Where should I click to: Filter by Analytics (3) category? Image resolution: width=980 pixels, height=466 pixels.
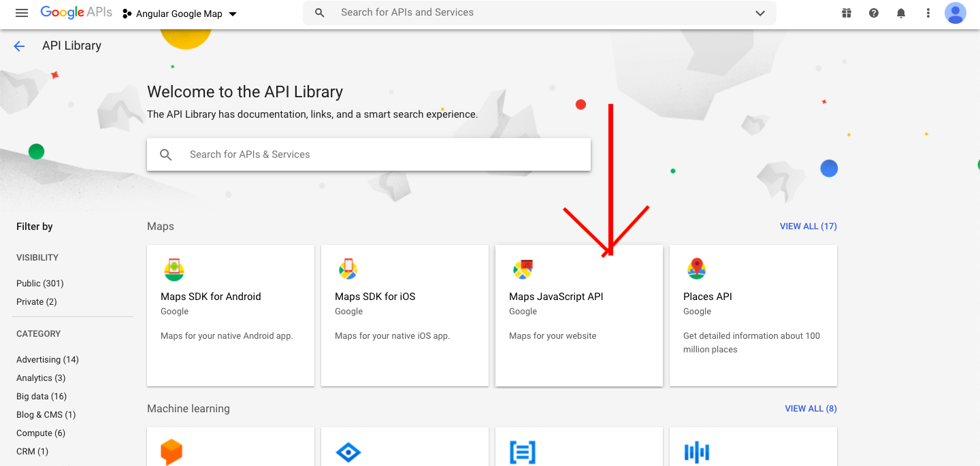[41, 378]
